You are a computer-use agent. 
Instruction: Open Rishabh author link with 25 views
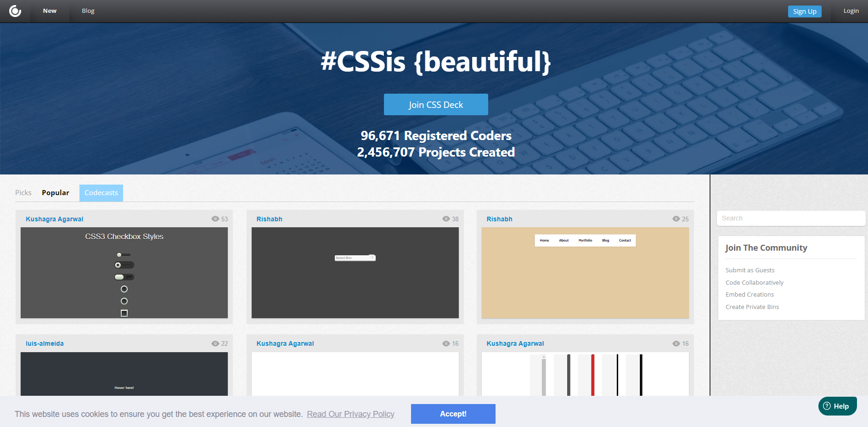click(x=500, y=219)
